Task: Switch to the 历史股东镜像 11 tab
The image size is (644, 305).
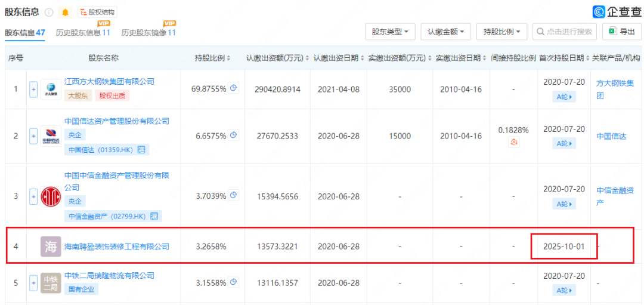Action: coord(148,32)
